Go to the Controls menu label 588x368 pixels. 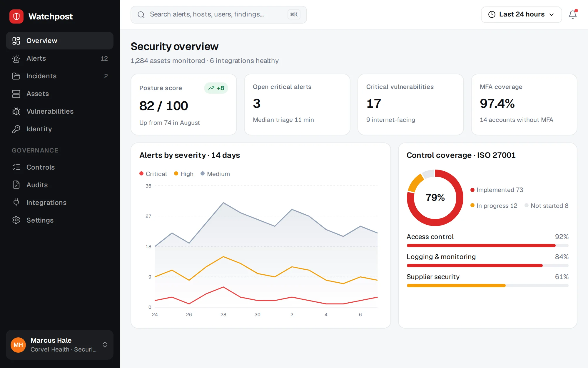click(x=41, y=167)
